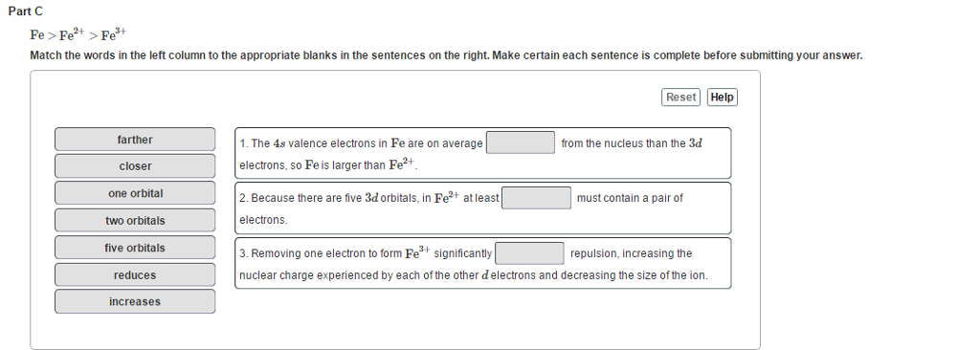Pick the 'increases' word tile
Image resolution: width=980 pixels, height=350 pixels.
click(x=135, y=302)
